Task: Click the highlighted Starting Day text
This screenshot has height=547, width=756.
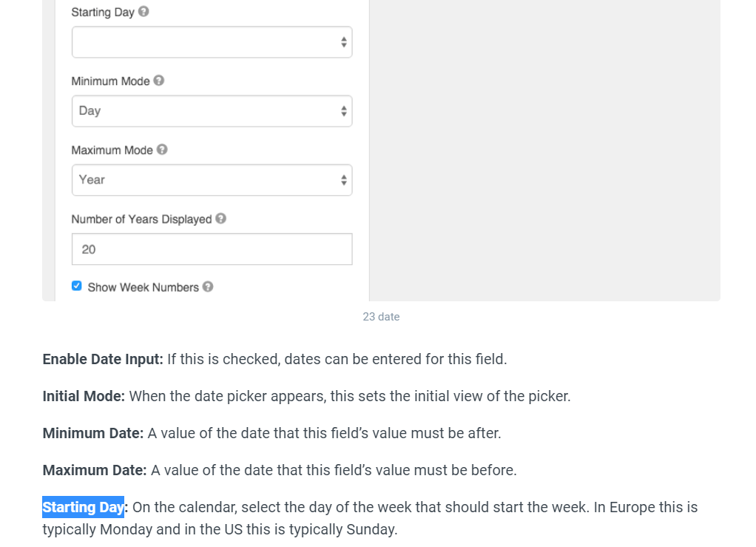Action: [x=84, y=507]
